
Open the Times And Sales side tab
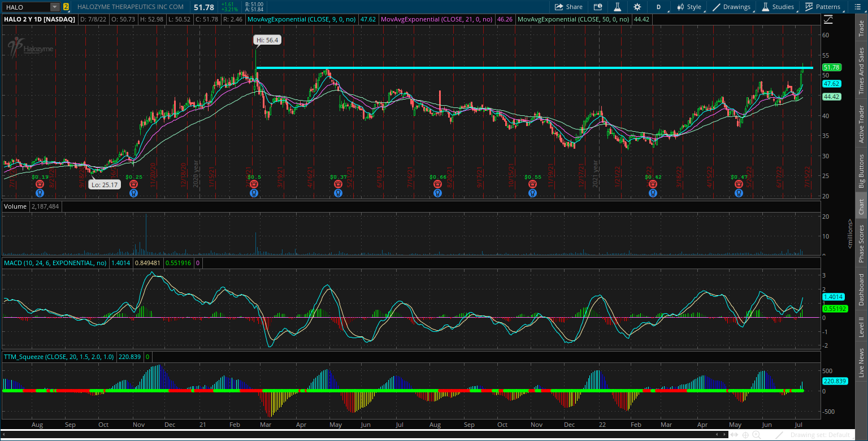(861, 71)
